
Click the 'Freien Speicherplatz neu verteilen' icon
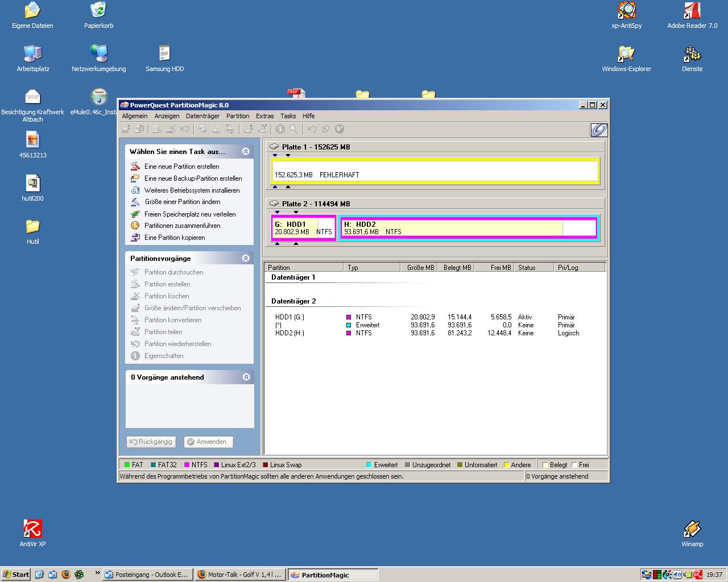tap(135, 214)
